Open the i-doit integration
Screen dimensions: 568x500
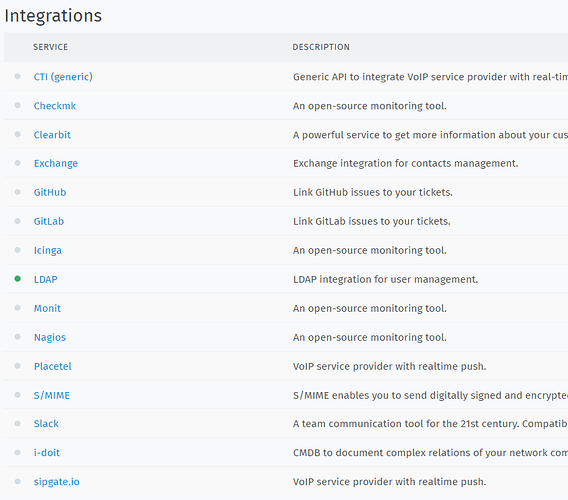pos(47,453)
